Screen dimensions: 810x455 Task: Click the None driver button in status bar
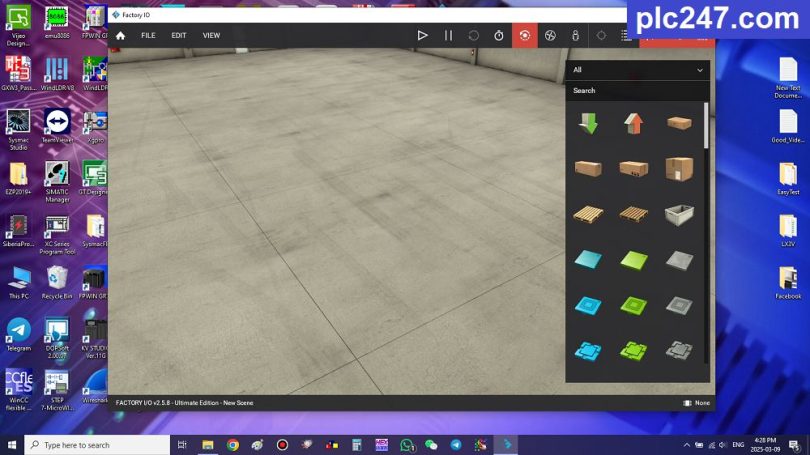tap(696, 403)
